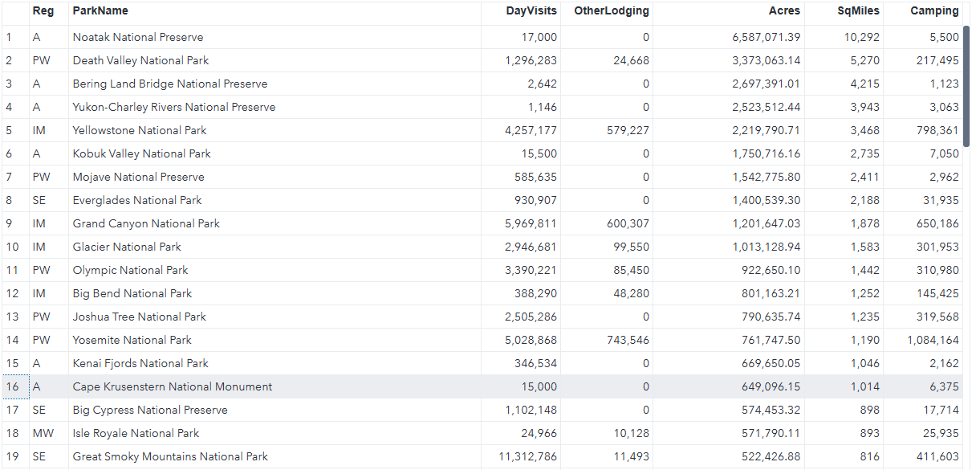Select Everglades' SqMiles value 2,188
980x470 pixels.
tap(864, 200)
